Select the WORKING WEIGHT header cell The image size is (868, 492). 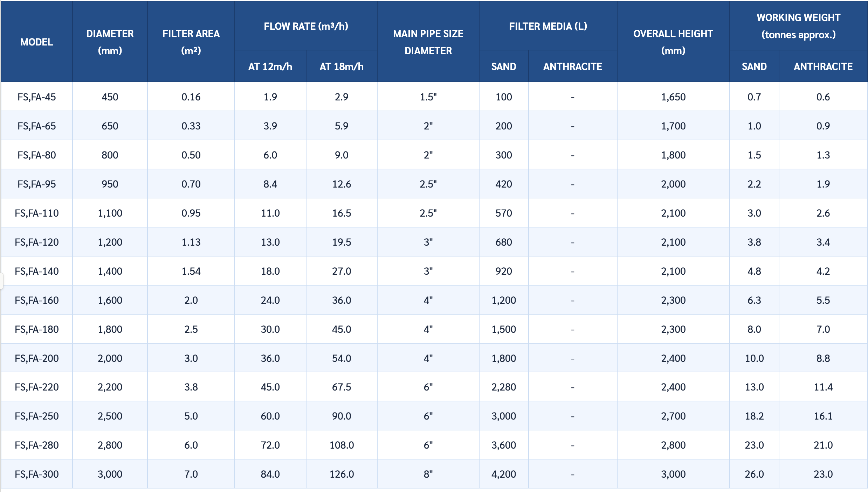tap(798, 26)
